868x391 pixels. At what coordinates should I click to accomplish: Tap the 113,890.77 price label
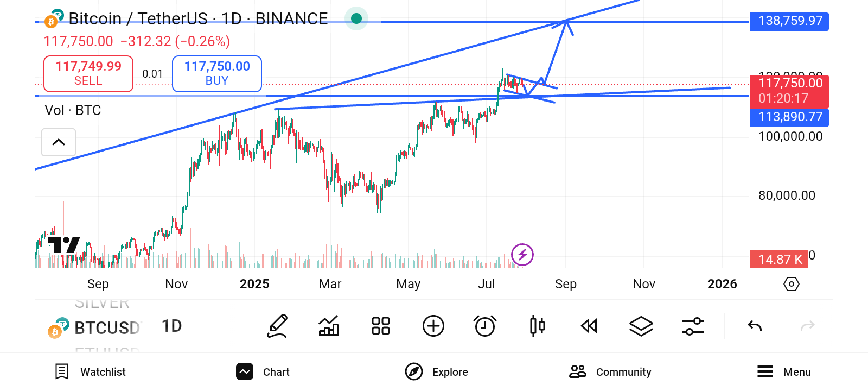[789, 117]
